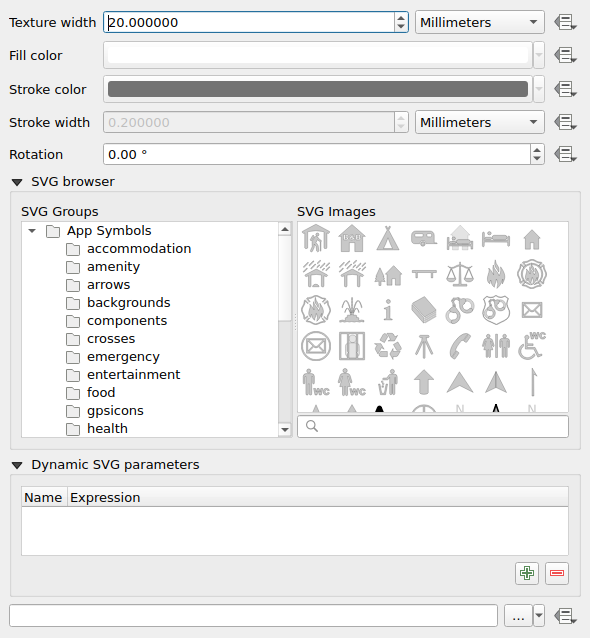Open the Fill color dropdown arrow

click(x=539, y=55)
